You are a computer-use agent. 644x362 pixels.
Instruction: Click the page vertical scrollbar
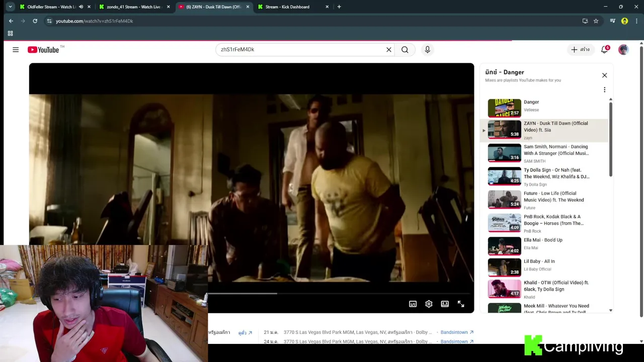click(x=641, y=181)
